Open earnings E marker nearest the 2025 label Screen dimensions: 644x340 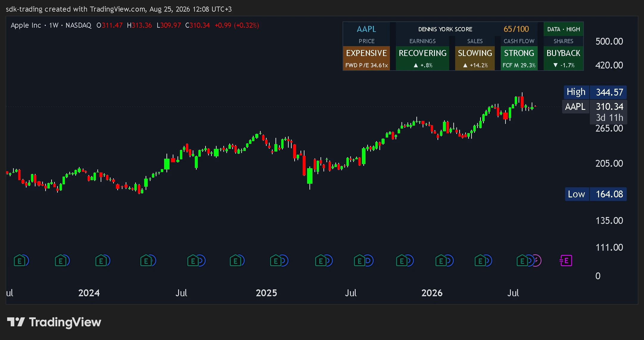pyautogui.click(x=276, y=261)
